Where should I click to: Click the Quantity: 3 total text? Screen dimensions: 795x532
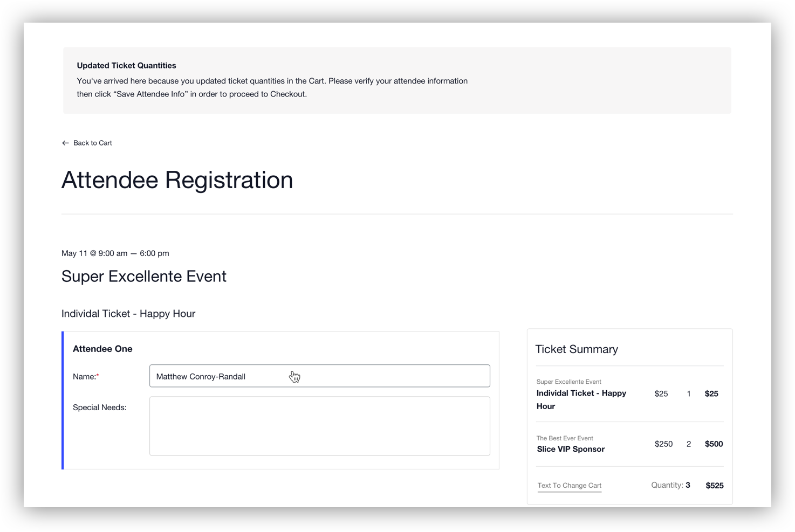coord(670,485)
